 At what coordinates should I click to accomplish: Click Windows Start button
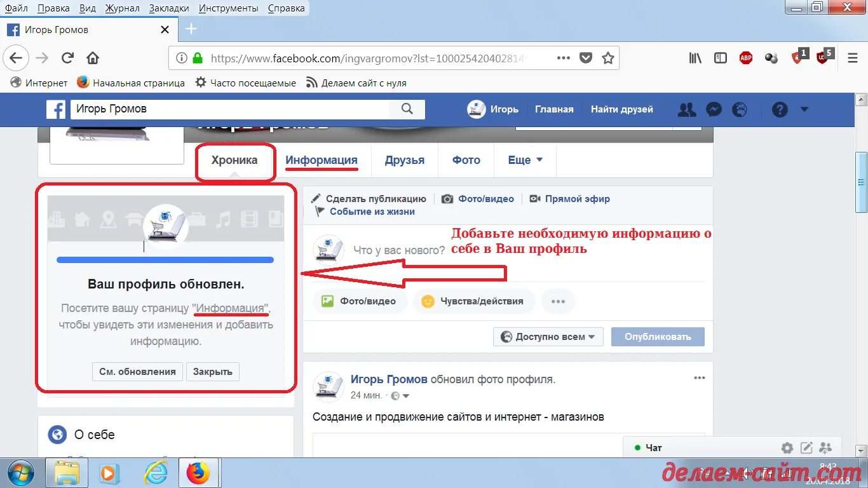click(22, 473)
